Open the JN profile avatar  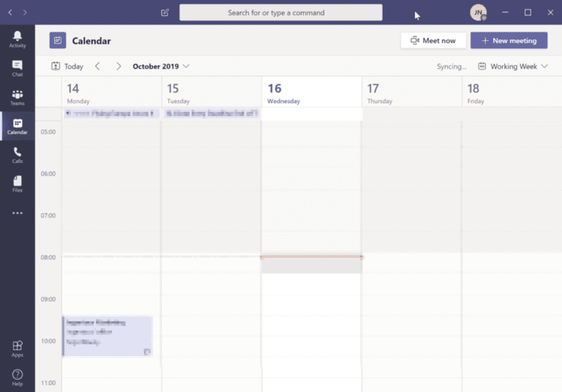(478, 12)
